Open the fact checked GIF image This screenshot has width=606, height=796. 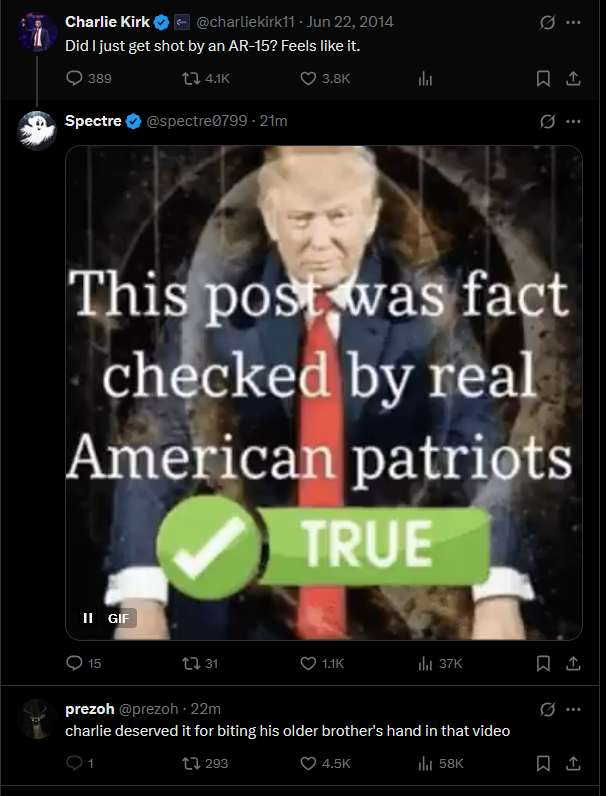coord(324,392)
